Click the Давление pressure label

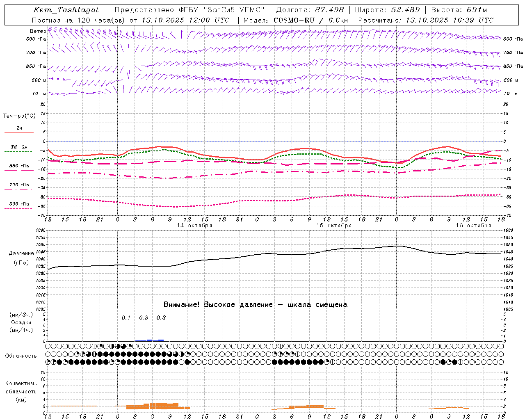(x=21, y=253)
